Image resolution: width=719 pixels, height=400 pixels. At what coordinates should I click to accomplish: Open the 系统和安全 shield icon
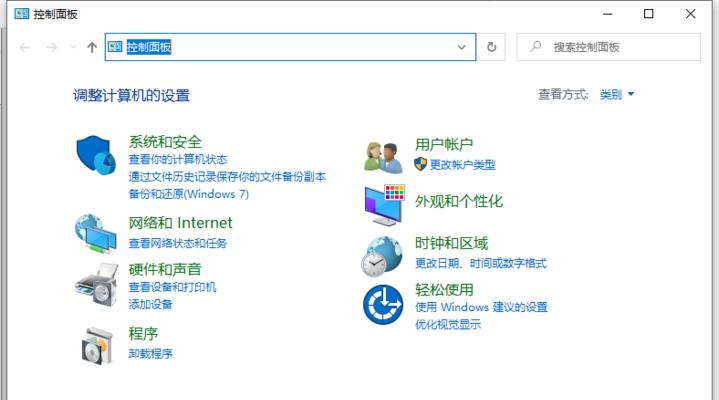click(96, 155)
